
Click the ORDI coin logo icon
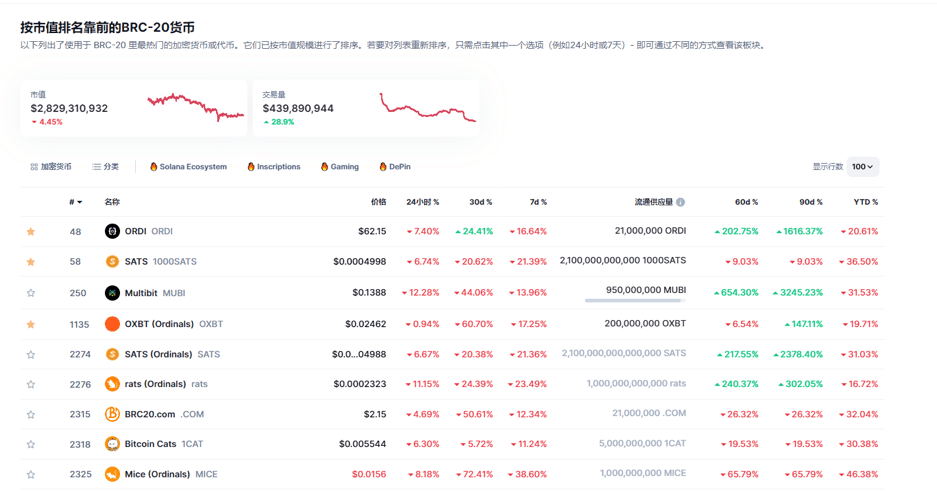112,231
